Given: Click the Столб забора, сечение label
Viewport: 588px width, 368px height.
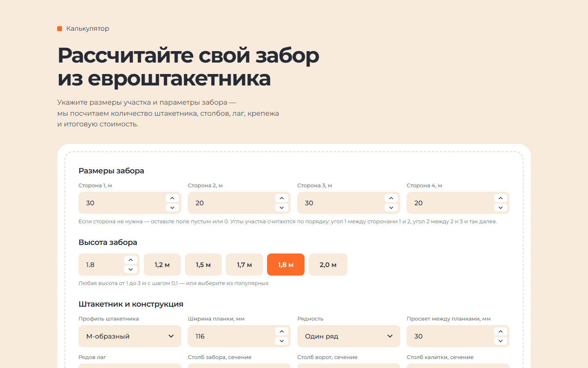Looking at the screenshot, I should point(220,357).
